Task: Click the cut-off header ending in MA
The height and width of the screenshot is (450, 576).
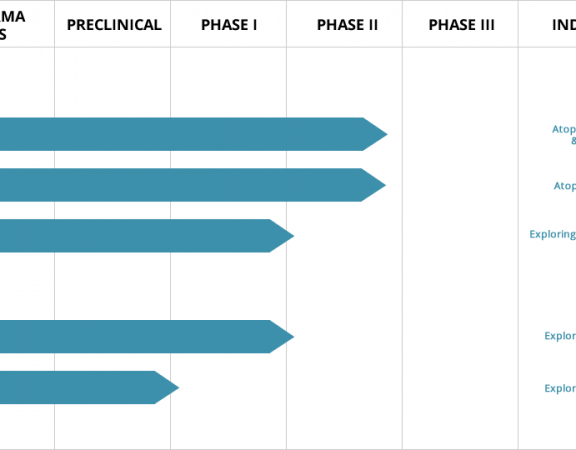Action: pos(12,25)
